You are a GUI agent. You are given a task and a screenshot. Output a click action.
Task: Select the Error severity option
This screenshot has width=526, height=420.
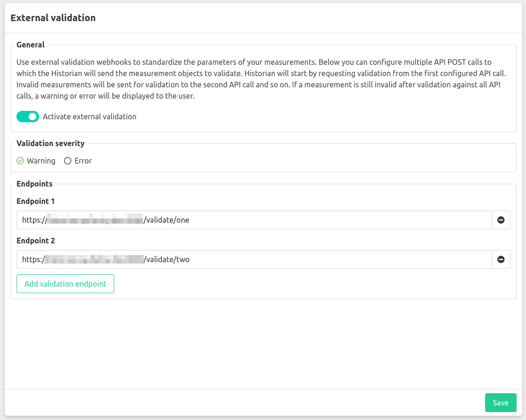78,161
